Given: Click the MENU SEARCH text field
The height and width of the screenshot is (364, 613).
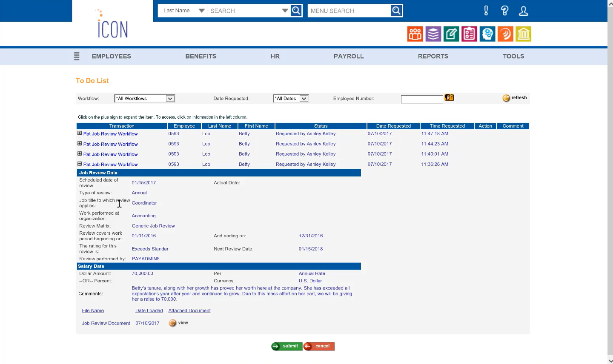Looking at the screenshot, I should click(x=349, y=11).
